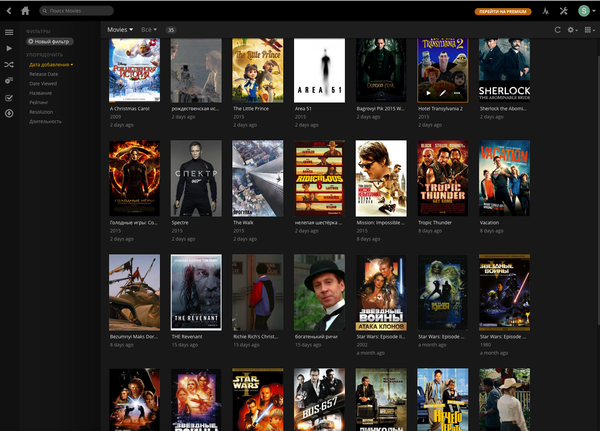Sort by Release Date
Image resolution: width=600 pixels, height=431 pixels.
click(x=43, y=73)
